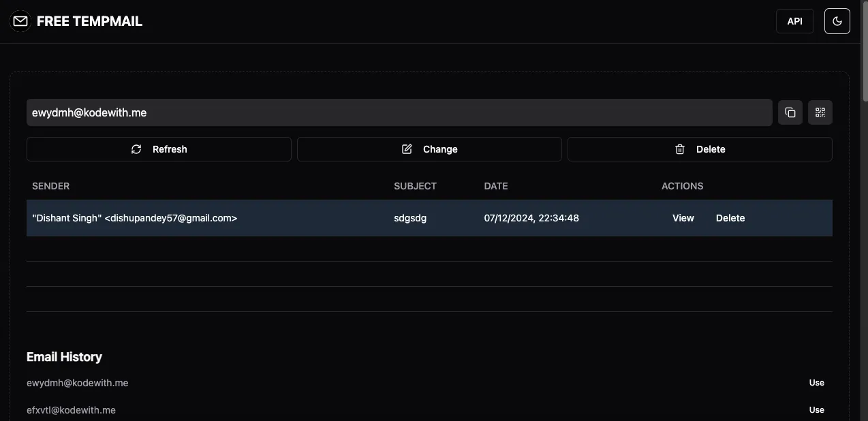Click the Date column header

click(496, 186)
